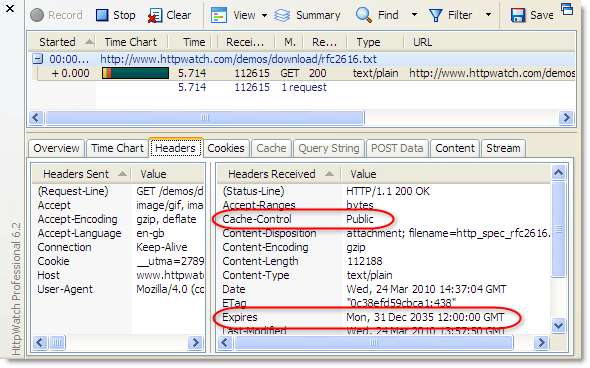
Task: Switch to the Content tab
Action: pos(455,148)
